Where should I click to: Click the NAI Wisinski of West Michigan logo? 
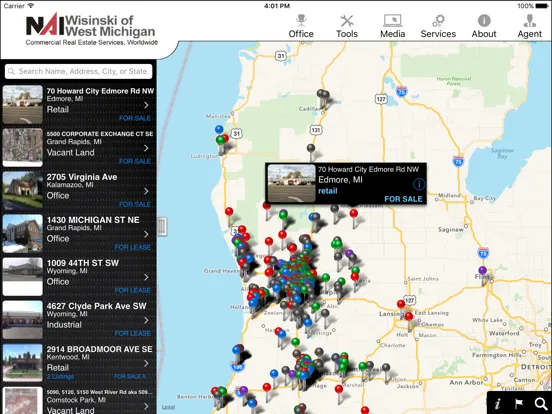coord(91,29)
